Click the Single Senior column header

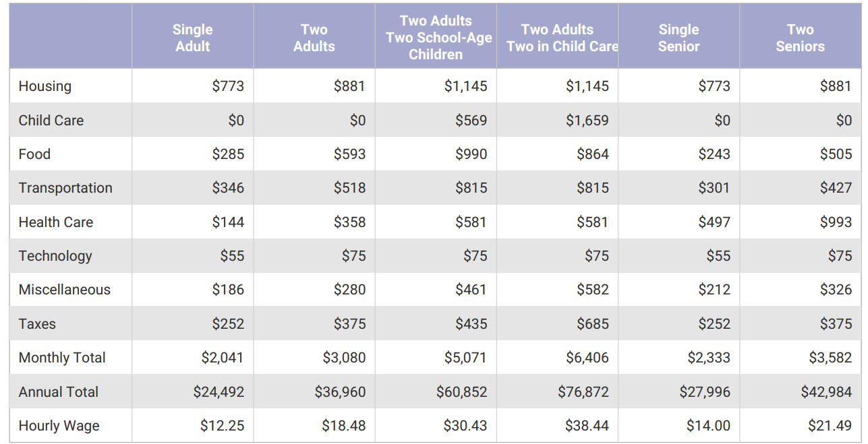(x=678, y=38)
